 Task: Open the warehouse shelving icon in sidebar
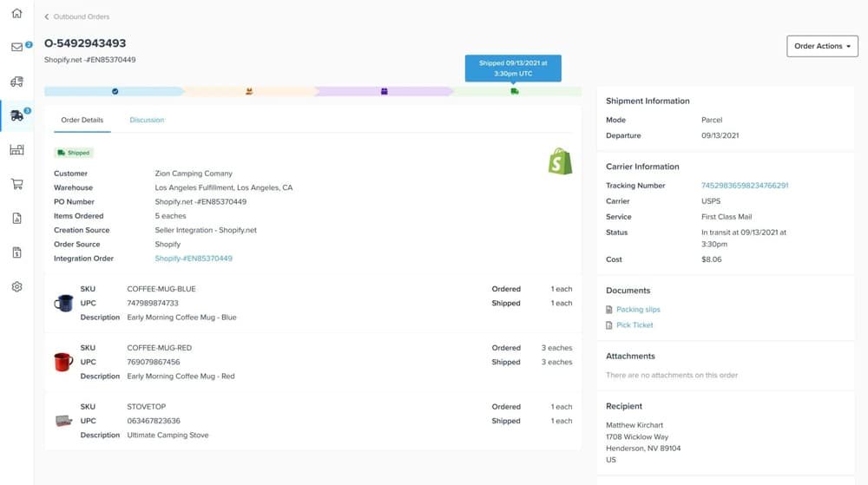click(16, 150)
